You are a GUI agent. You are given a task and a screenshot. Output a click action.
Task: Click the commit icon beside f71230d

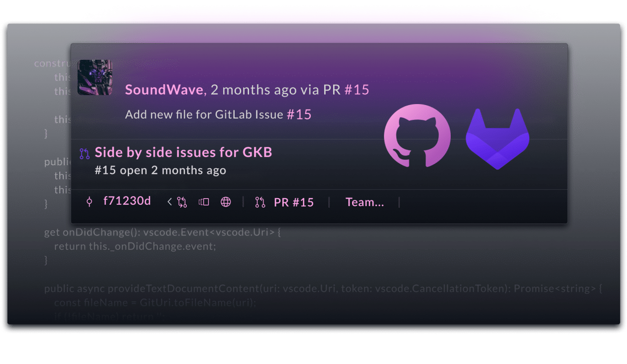pyautogui.click(x=89, y=202)
